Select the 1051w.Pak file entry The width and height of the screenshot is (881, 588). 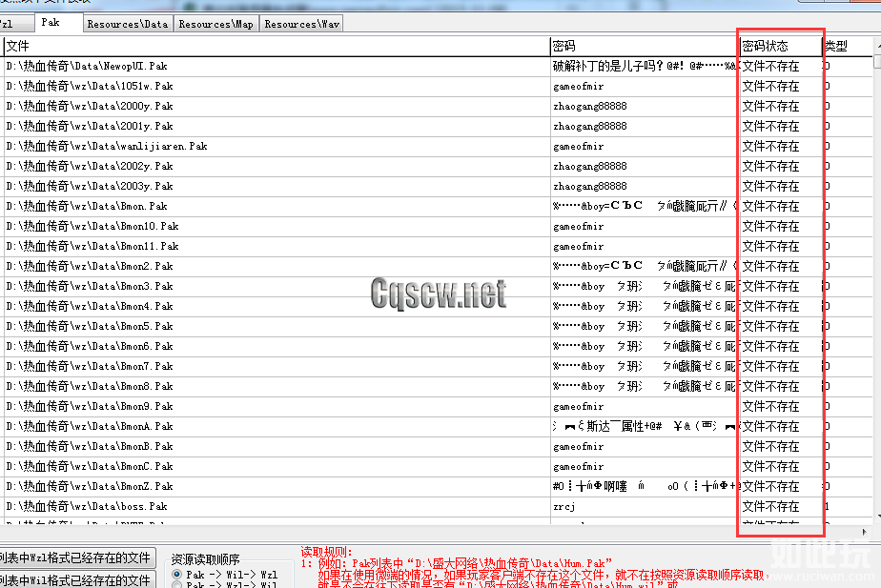90,87
